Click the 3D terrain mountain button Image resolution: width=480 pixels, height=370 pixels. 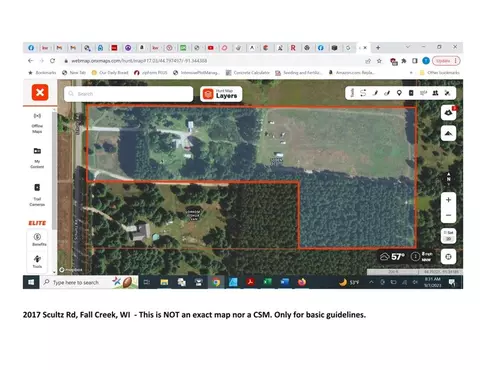pyautogui.click(x=449, y=133)
